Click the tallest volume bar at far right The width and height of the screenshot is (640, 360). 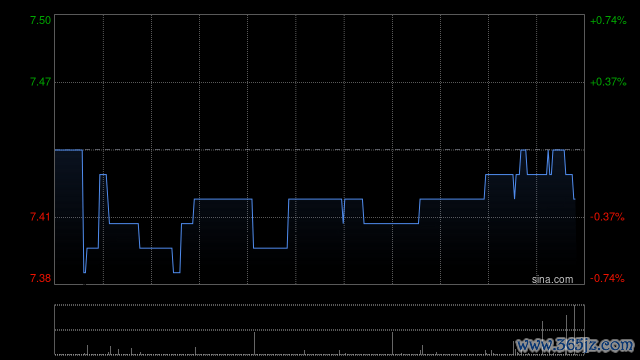pyautogui.click(x=575, y=329)
